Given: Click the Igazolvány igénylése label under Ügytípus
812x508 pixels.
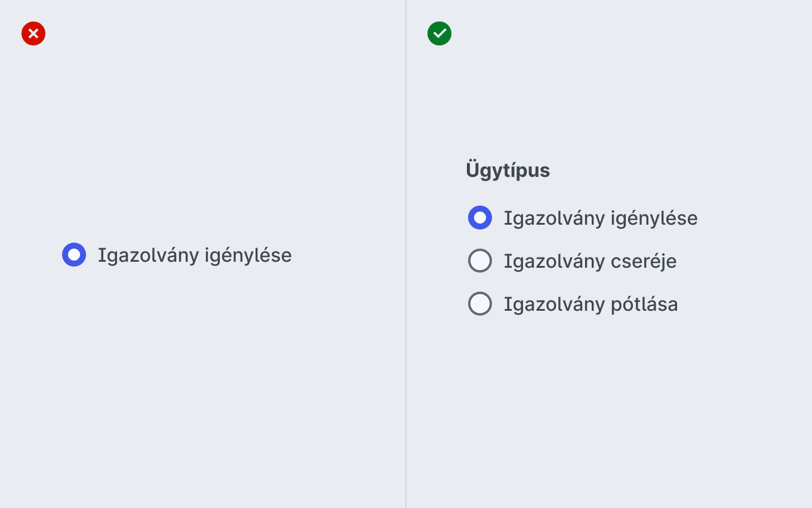Looking at the screenshot, I should [x=601, y=218].
